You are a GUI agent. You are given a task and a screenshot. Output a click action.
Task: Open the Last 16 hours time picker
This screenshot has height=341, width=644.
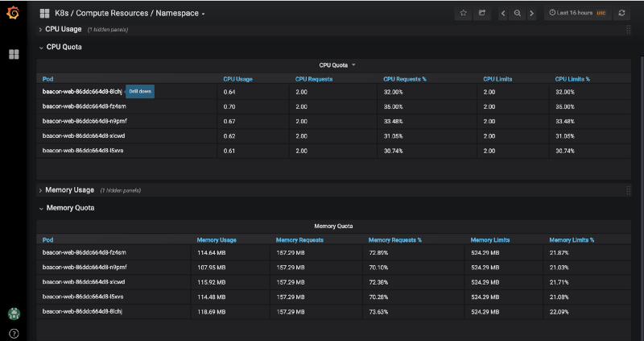[x=576, y=13]
